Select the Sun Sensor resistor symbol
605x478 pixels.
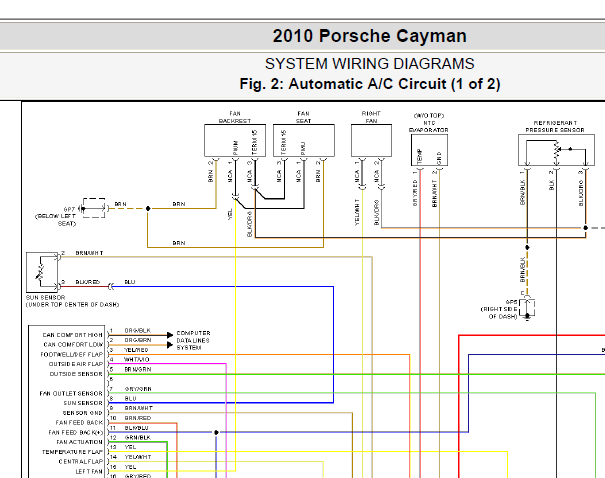(42, 272)
